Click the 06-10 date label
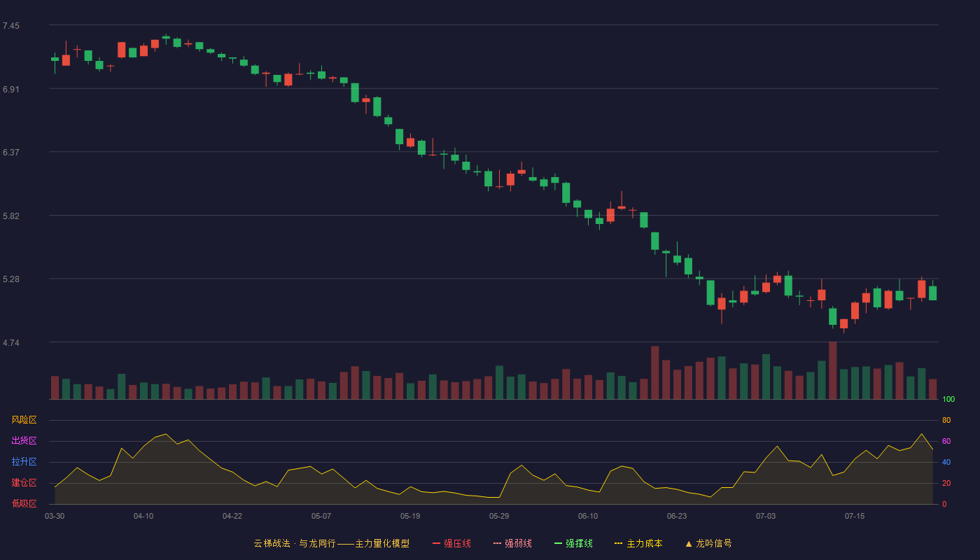 (588, 516)
